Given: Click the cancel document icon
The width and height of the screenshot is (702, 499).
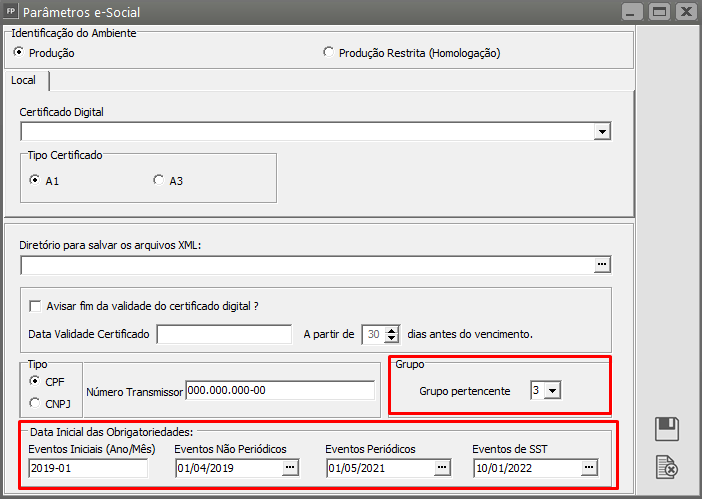Looking at the screenshot, I should point(667,466).
